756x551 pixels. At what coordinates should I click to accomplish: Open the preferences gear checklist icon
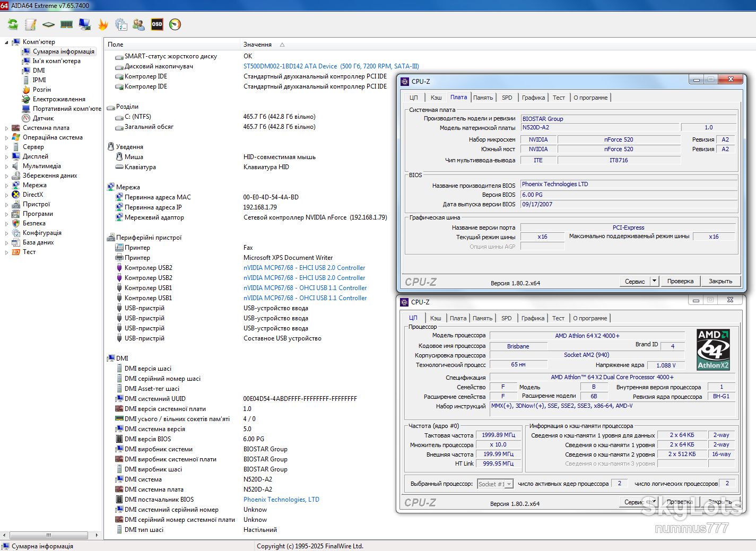point(121,24)
